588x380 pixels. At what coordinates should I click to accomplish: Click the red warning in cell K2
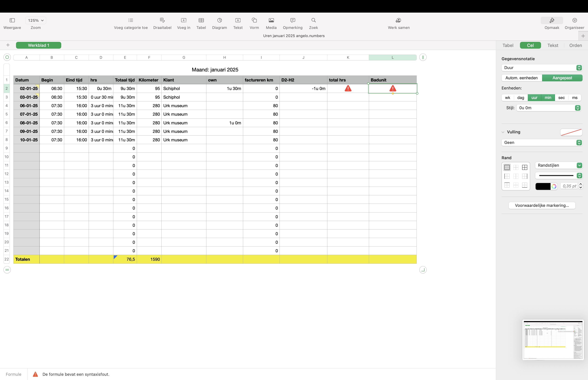click(348, 88)
